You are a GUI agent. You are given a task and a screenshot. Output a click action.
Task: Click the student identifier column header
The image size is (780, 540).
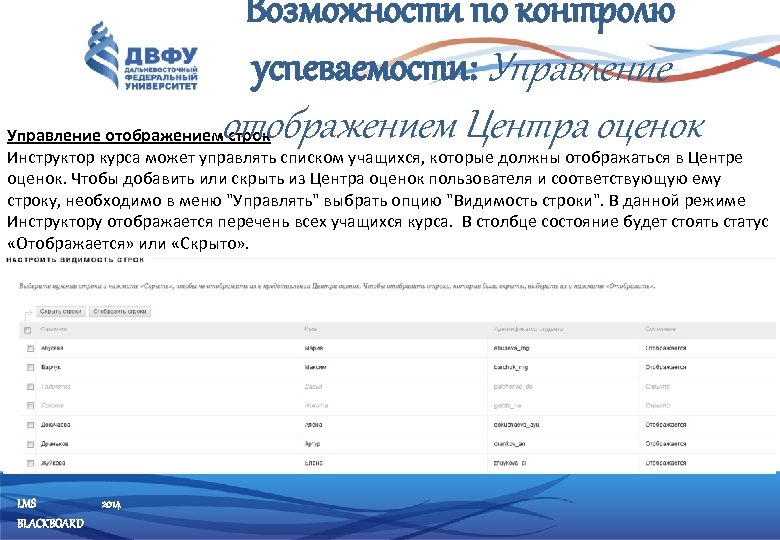pos(528,329)
